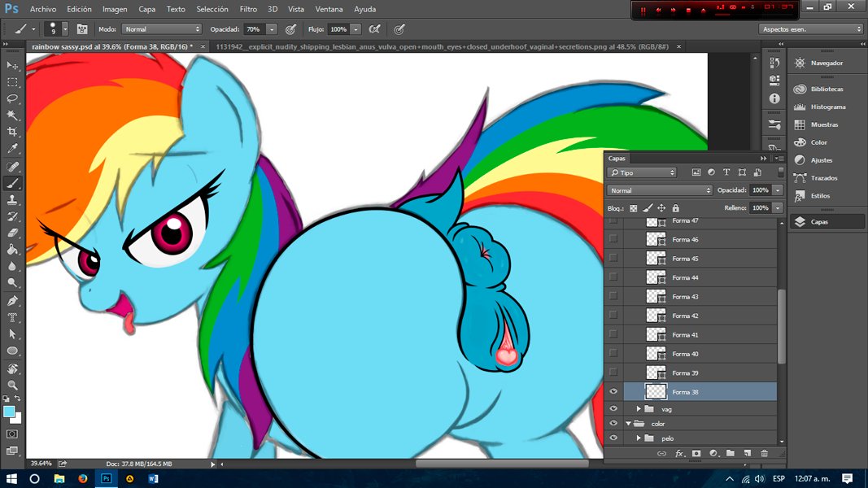Select the Pen tool
The width and height of the screenshot is (868, 488).
(x=12, y=301)
